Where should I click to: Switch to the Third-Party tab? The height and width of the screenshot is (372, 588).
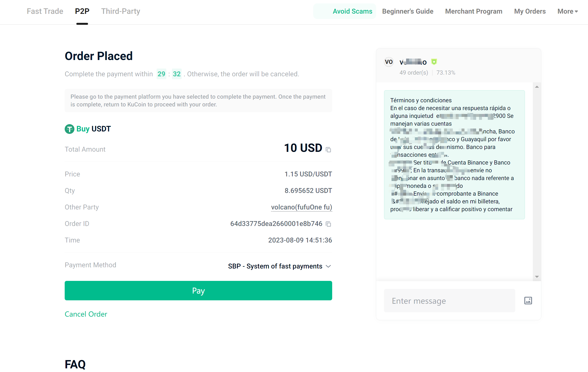tap(121, 11)
